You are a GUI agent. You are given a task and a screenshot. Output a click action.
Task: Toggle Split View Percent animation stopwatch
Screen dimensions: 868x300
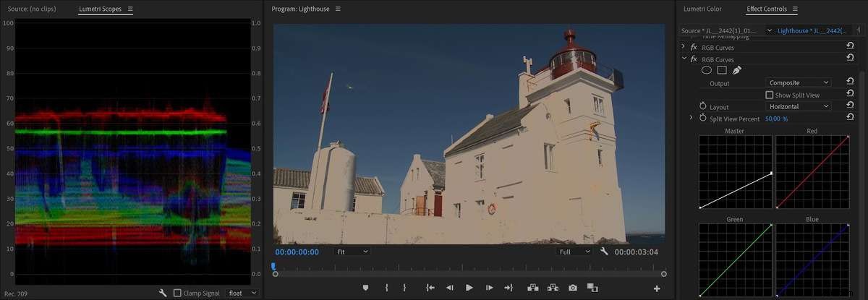point(702,118)
